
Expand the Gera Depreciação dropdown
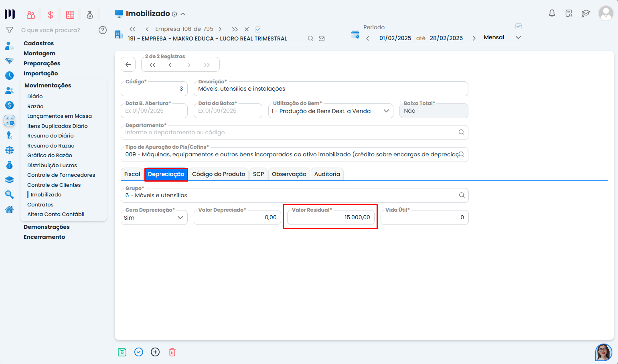pos(180,218)
